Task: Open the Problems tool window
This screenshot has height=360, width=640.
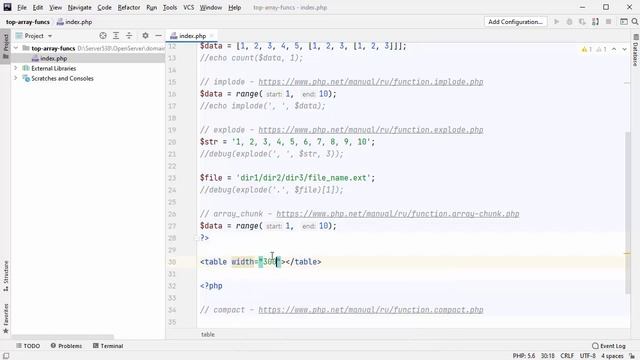Action: click(x=66, y=346)
